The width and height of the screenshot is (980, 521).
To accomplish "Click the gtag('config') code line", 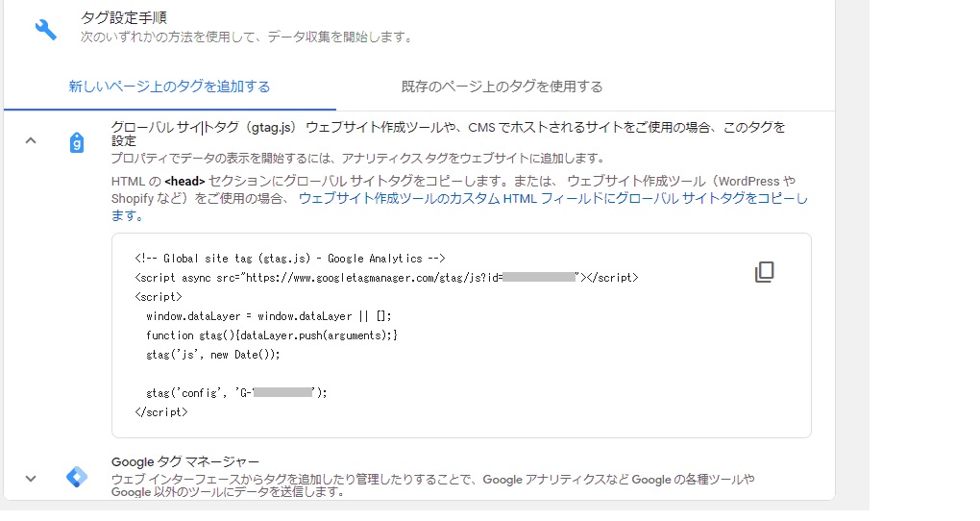I will coord(236,393).
